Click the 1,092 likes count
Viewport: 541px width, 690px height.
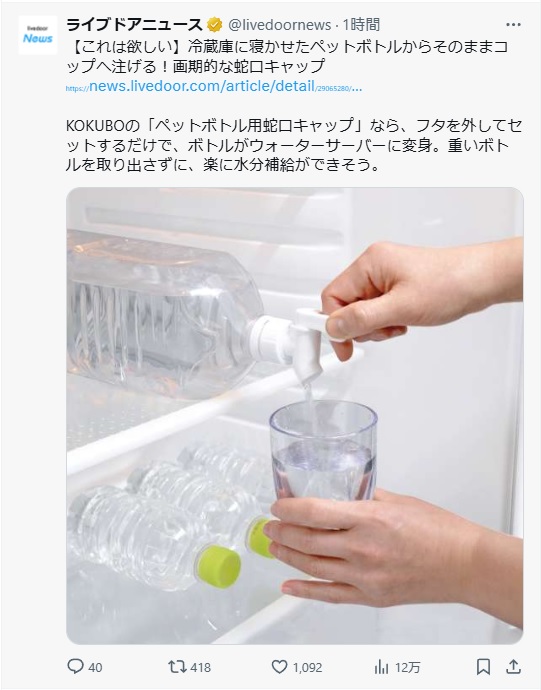307,668
